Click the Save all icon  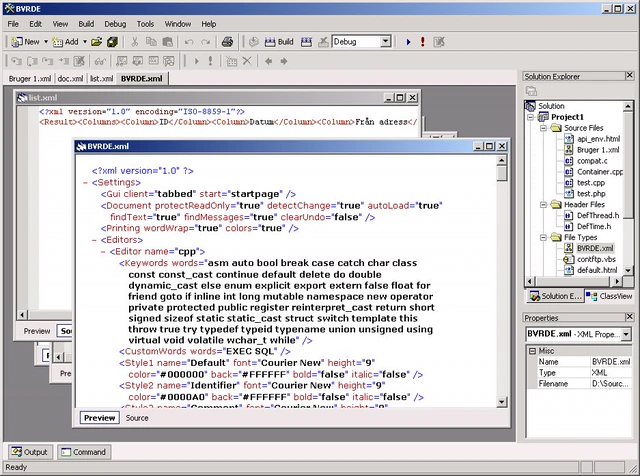[x=112, y=42]
